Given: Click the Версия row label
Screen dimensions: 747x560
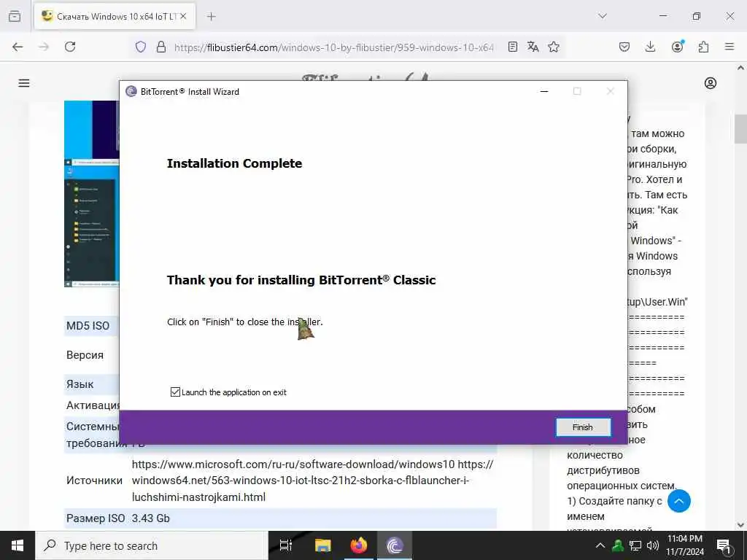Looking at the screenshot, I should pos(85,355).
